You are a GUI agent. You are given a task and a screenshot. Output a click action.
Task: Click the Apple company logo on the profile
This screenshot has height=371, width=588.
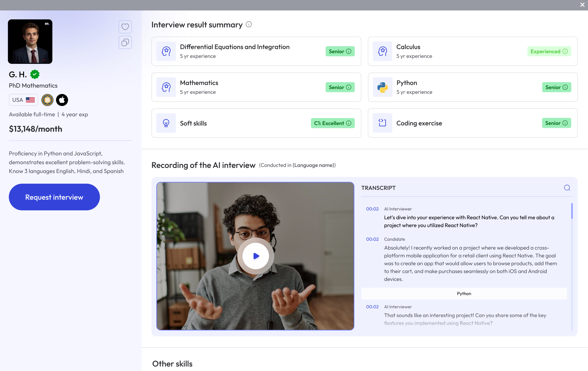[62, 100]
